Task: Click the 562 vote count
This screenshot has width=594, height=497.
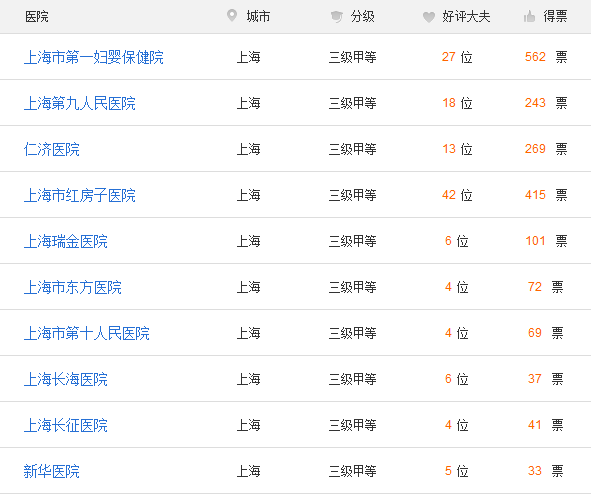Action: coord(535,57)
